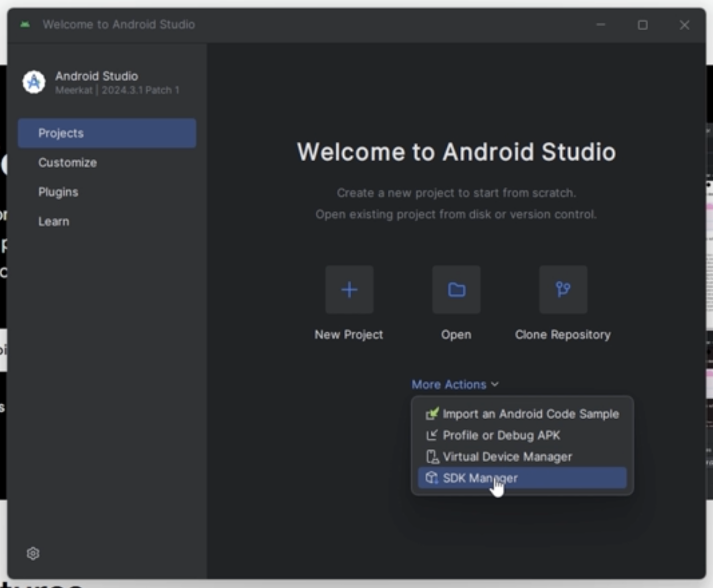The width and height of the screenshot is (713, 588).
Task: Open Virtual Device Manager from menu
Action: 522,456
